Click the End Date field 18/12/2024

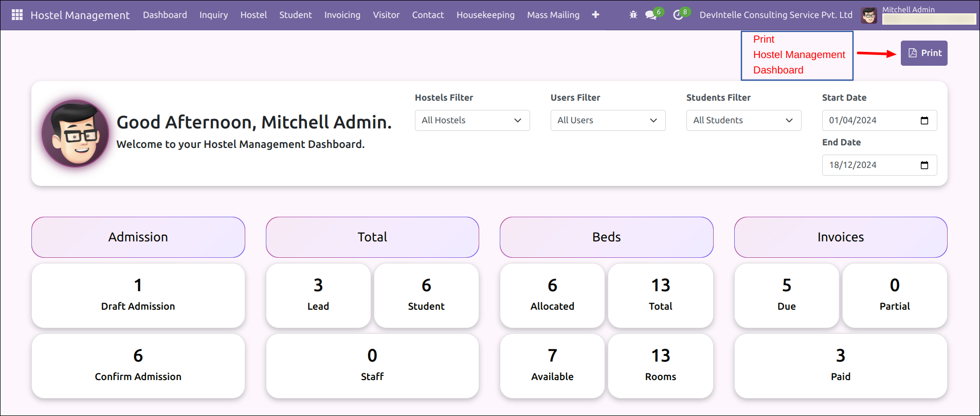point(879,165)
